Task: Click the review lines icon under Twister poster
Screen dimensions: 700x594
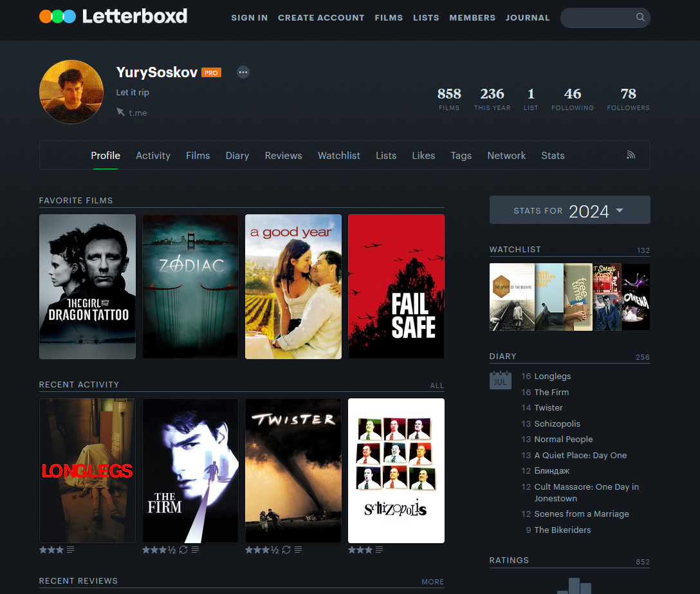Action: 299,550
